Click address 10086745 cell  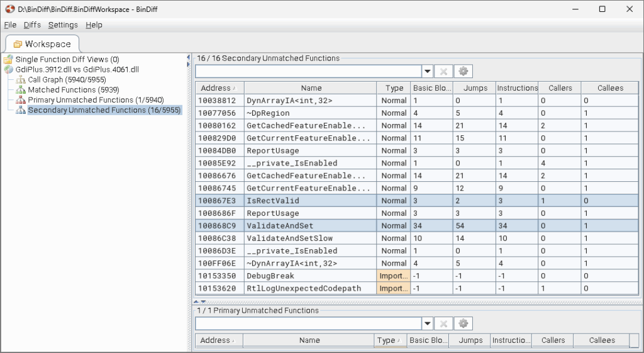click(x=219, y=188)
